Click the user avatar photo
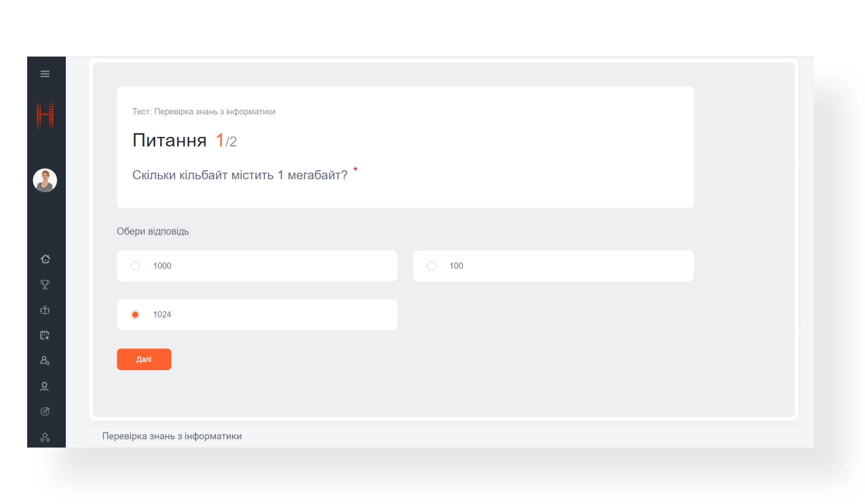This screenshot has height=504, width=865. [x=45, y=181]
